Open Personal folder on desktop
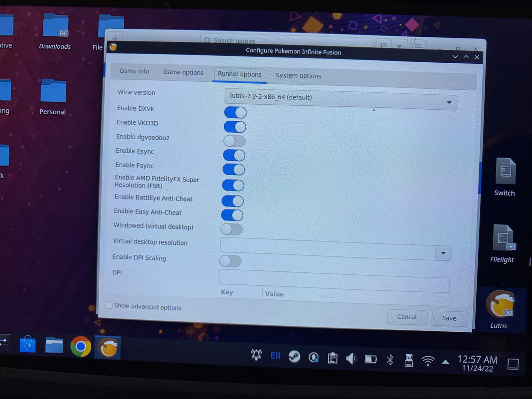The width and height of the screenshot is (532, 399). coord(53,97)
